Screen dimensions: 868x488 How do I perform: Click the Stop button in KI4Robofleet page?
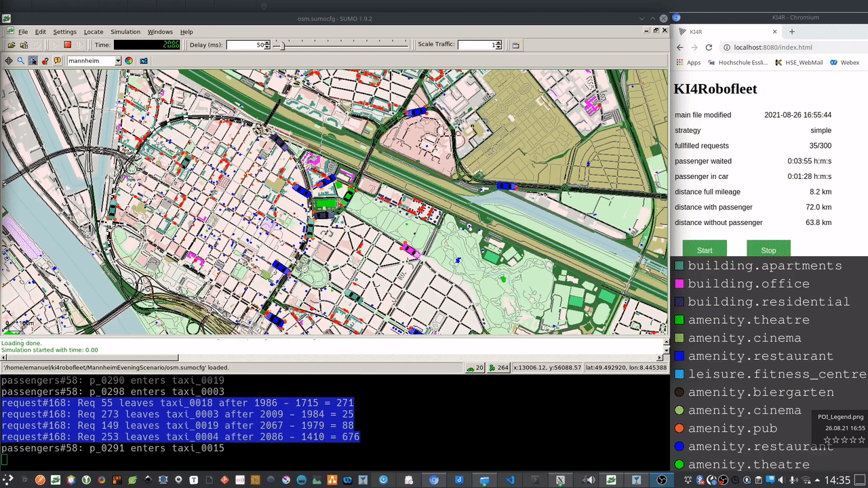point(768,249)
